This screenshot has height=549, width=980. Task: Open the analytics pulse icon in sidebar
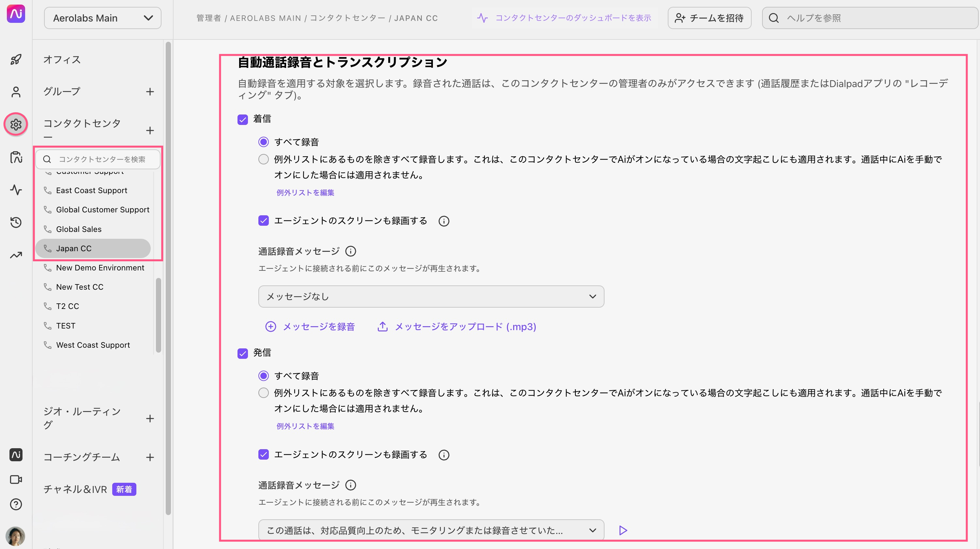tap(16, 190)
